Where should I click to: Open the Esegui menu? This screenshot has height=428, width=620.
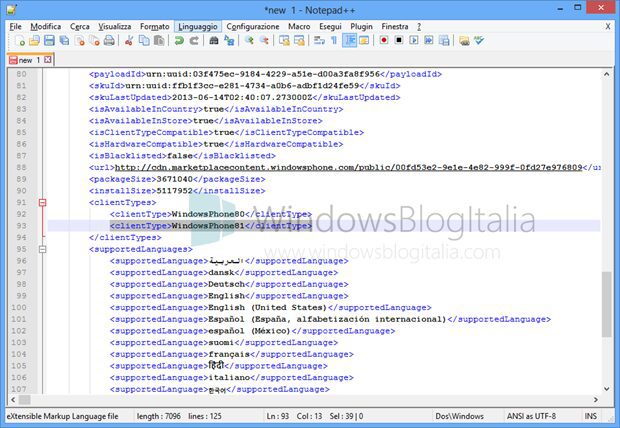(x=330, y=27)
